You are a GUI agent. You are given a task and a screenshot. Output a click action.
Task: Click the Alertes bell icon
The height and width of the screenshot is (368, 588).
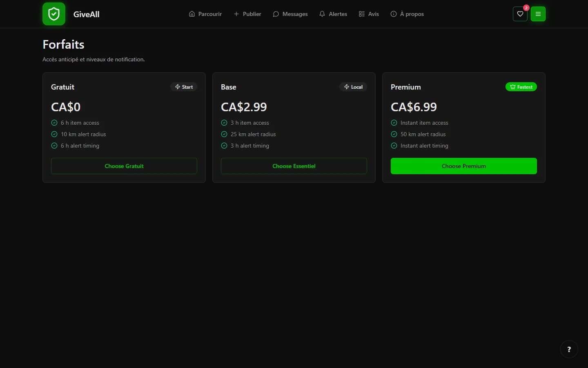tap(322, 14)
